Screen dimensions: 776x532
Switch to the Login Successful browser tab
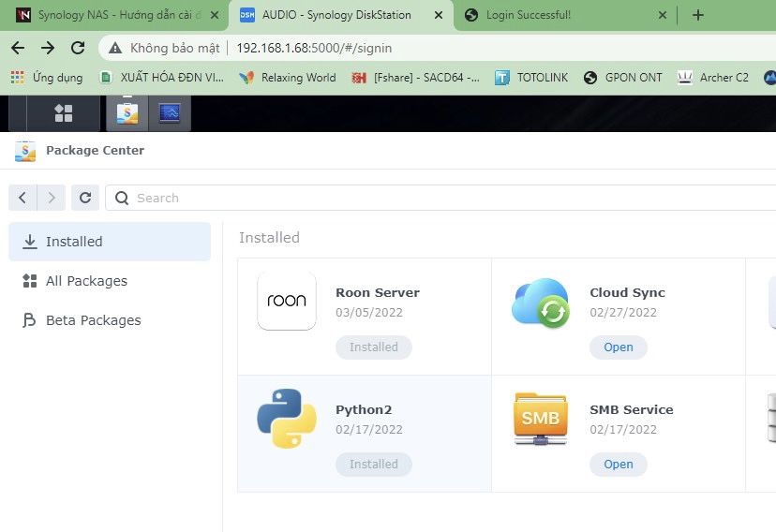click(x=528, y=15)
